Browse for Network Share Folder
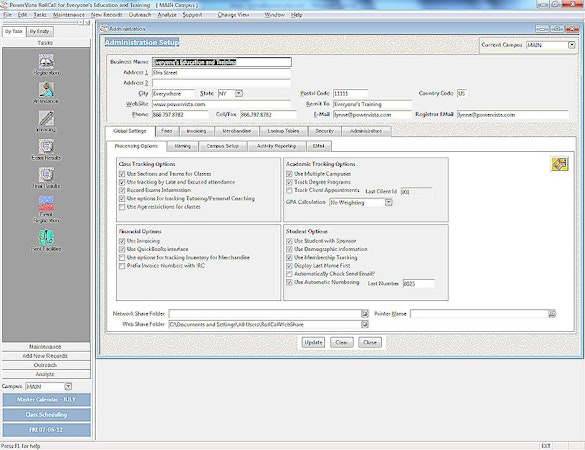 point(365,314)
